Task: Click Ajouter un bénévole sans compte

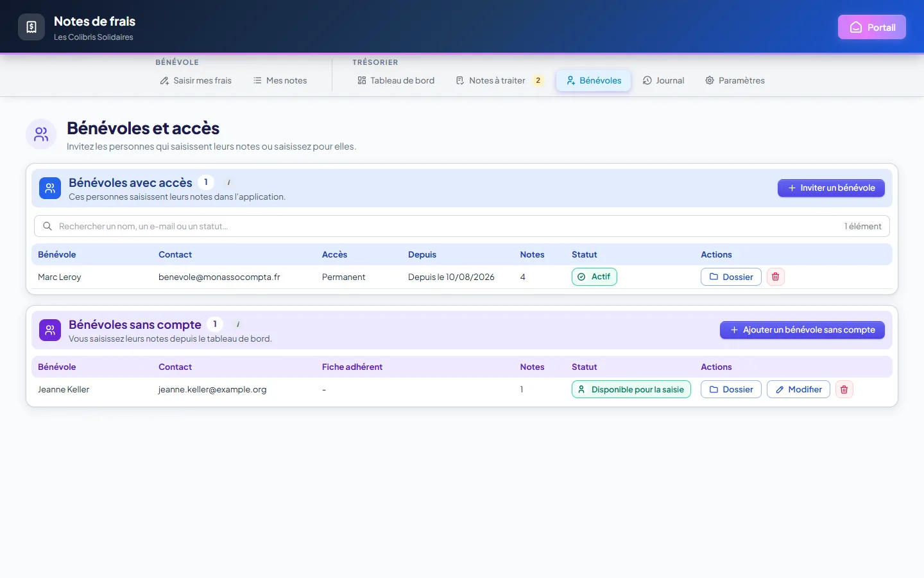Action: point(802,330)
